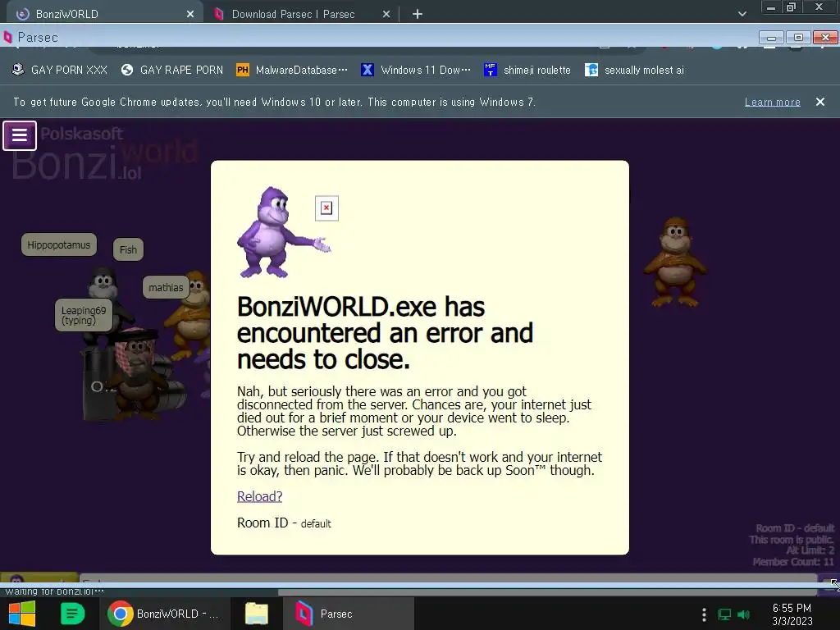Close the BonziWORLD tab

pyautogui.click(x=190, y=15)
